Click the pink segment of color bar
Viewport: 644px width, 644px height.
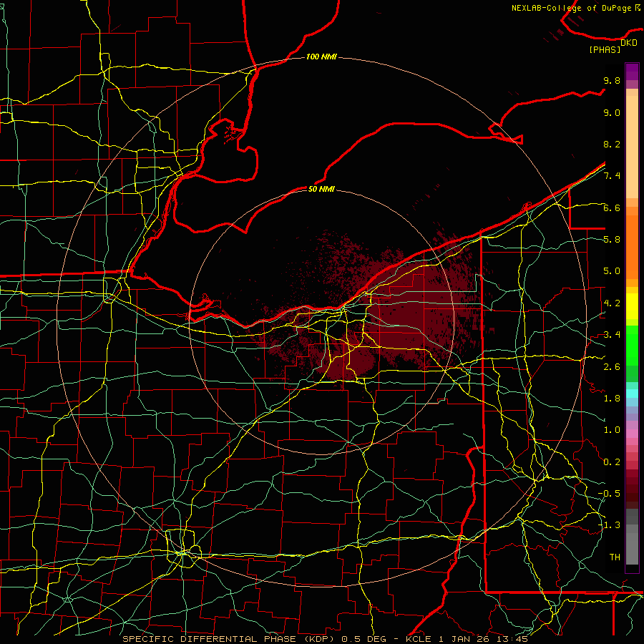(632, 434)
